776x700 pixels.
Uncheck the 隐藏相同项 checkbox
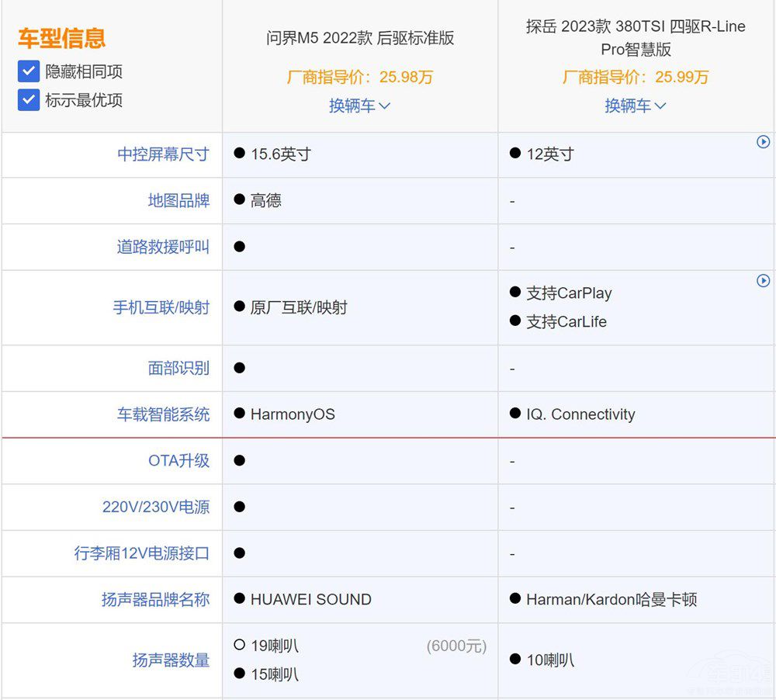[x=29, y=72]
